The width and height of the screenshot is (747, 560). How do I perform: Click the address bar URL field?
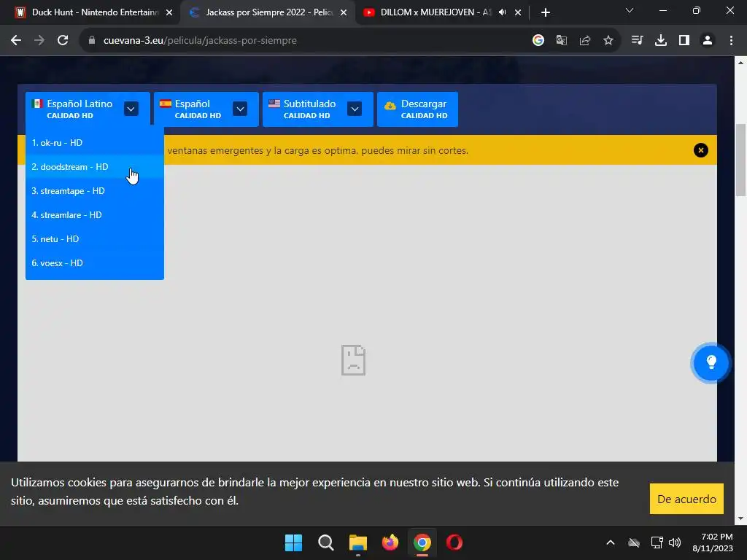point(305,41)
